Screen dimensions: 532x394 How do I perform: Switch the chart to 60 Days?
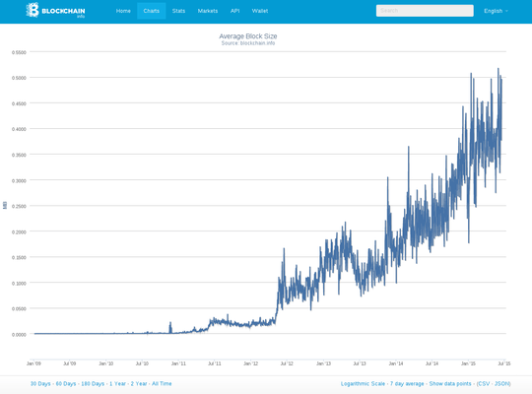pos(66,383)
